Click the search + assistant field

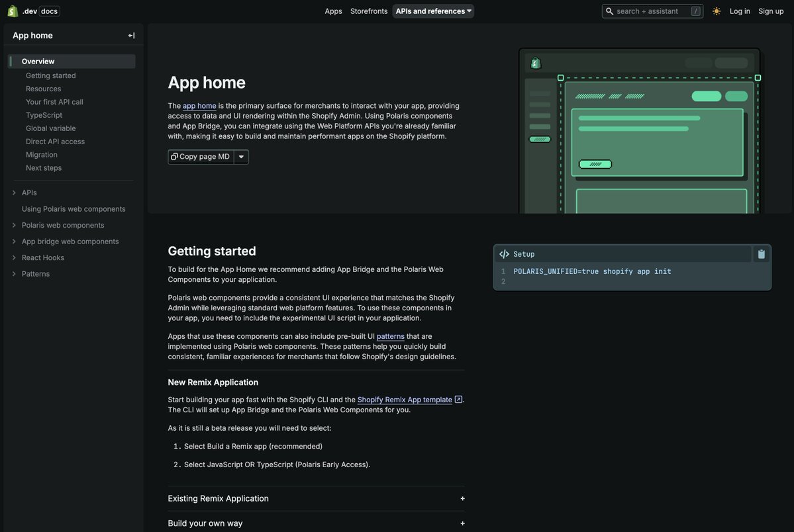[x=652, y=11]
